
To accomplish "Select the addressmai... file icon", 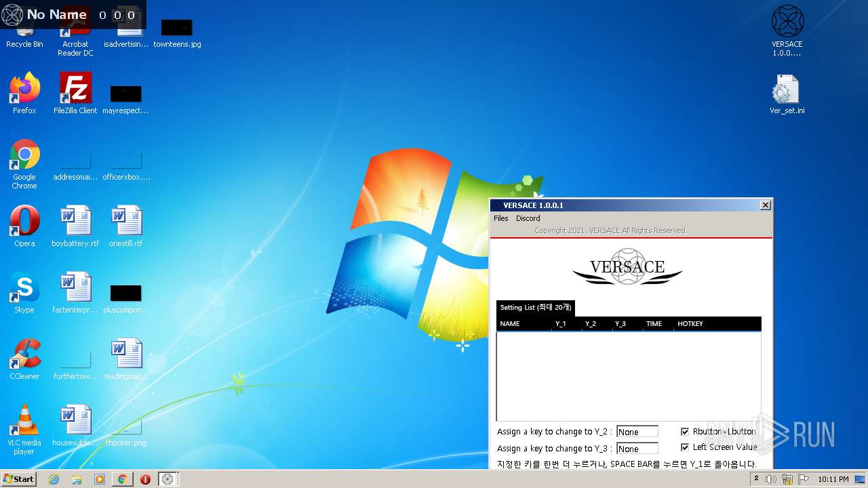I will (x=75, y=167).
